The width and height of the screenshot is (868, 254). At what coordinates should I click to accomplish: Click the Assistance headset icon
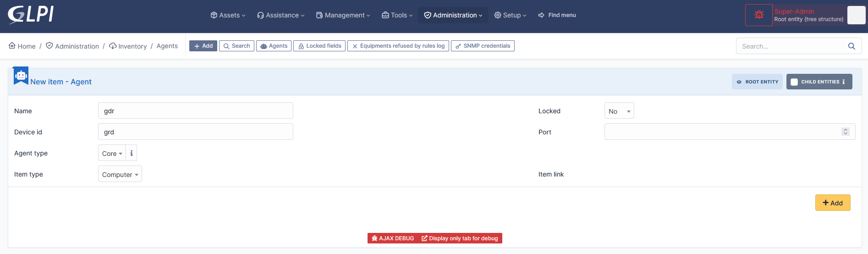pos(260,15)
